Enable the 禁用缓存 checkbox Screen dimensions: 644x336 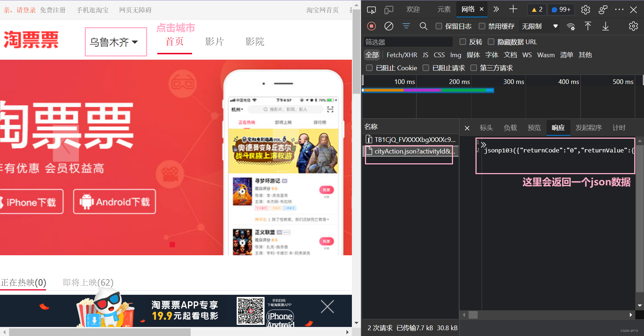(x=482, y=26)
